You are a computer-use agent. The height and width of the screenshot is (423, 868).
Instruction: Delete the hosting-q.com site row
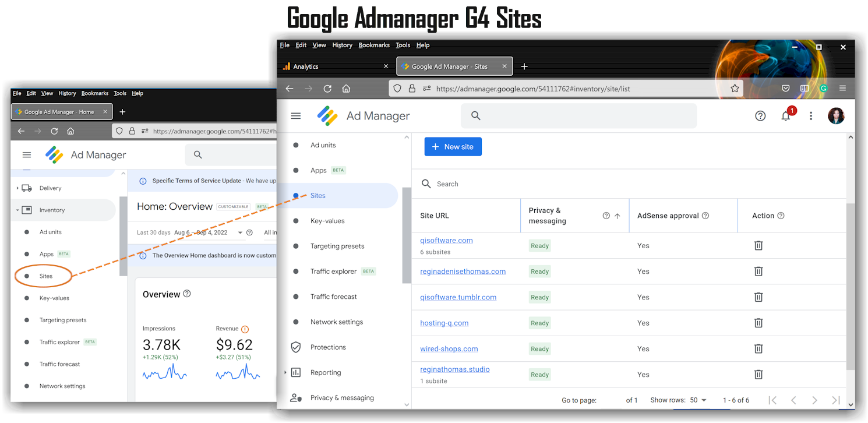758,323
